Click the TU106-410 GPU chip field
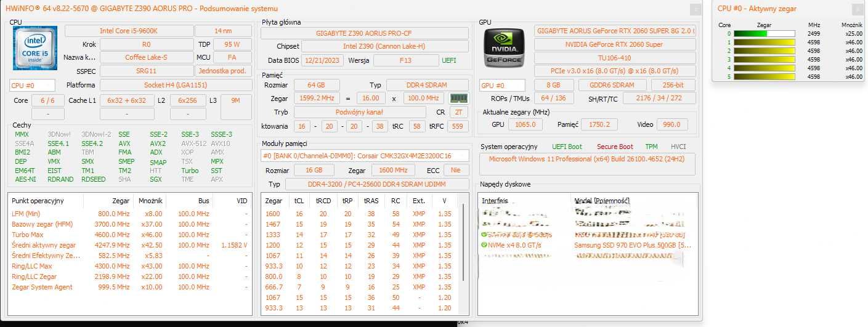This screenshot has width=868, height=327. (x=615, y=58)
